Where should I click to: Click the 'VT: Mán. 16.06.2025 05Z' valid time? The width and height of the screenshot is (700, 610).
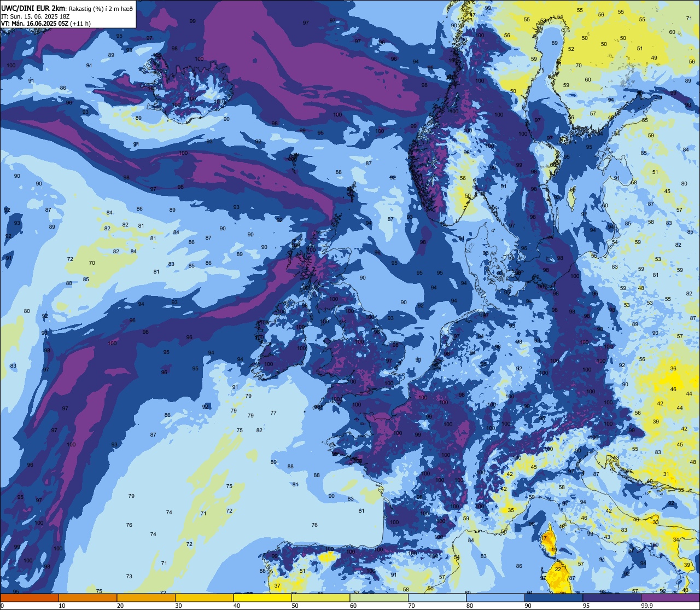click(x=34, y=24)
